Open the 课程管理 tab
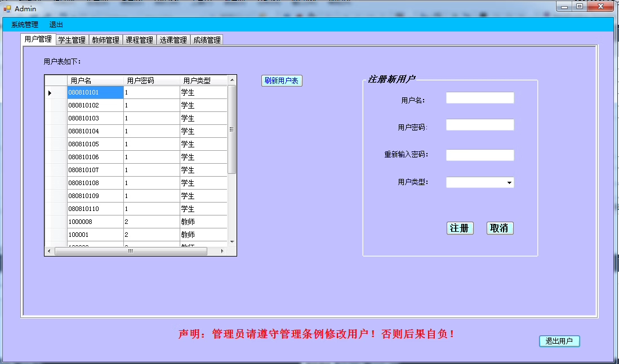The height and width of the screenshot is (364, 619). pyautogui.click(x=139, y=40)
